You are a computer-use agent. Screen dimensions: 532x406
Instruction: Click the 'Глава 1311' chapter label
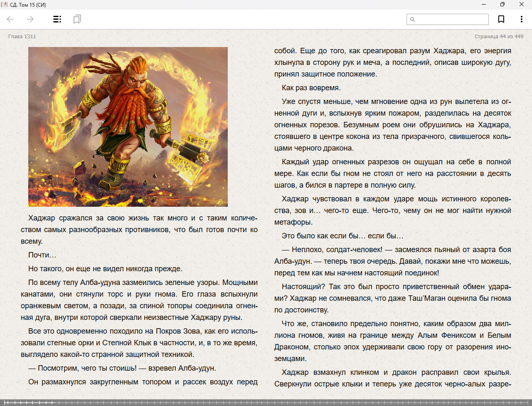click(22, 37)
